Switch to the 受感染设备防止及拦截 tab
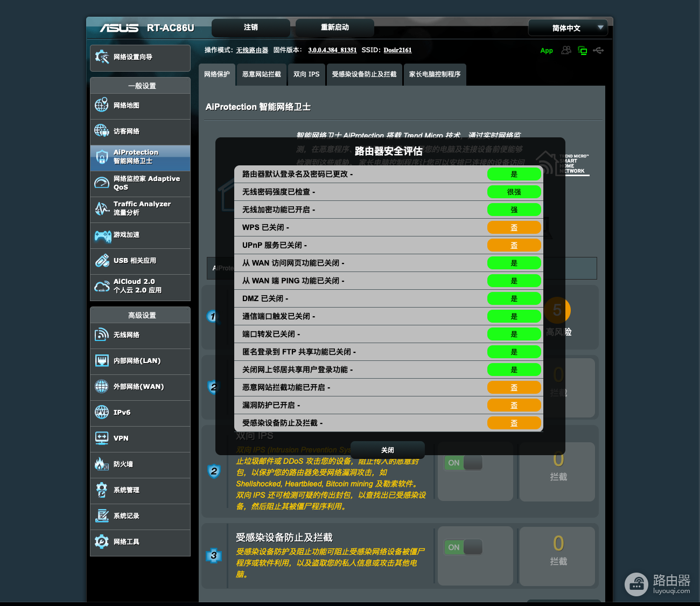700x606 pixels. coord(364,74)
